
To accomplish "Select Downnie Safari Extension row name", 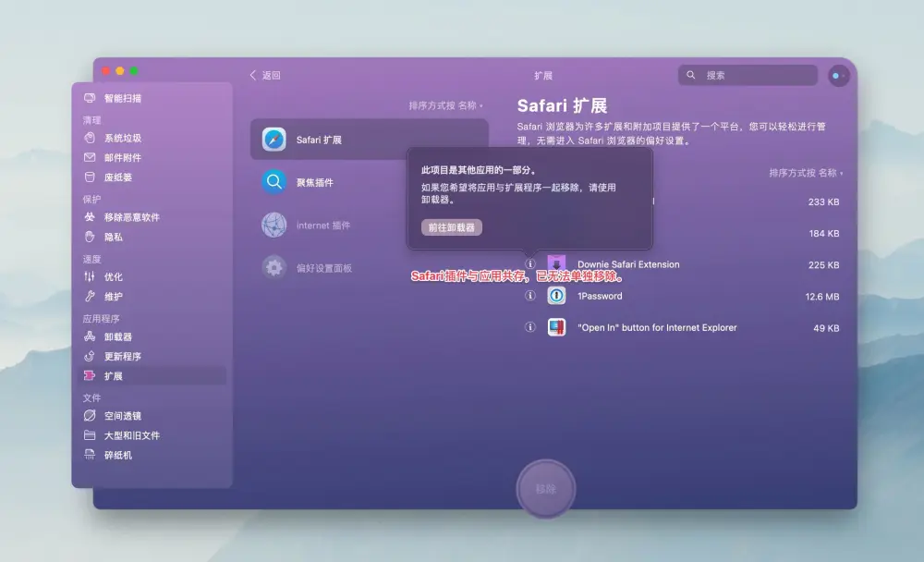I will pos(628,264).
